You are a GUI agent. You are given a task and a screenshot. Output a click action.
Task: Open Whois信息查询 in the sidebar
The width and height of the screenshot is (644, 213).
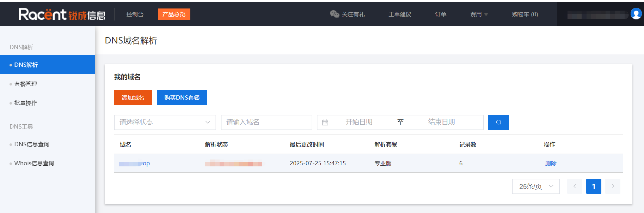tap(34, 163)
